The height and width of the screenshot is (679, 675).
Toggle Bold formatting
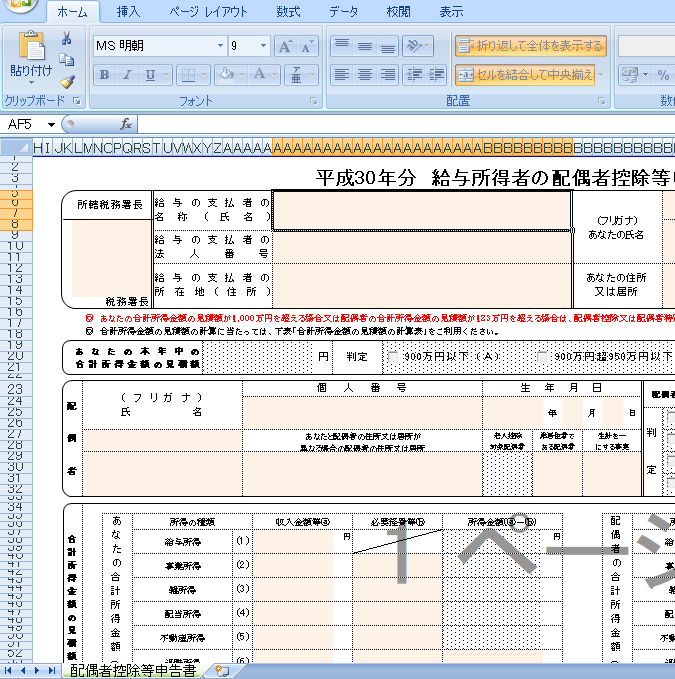(x=104, y=75)
